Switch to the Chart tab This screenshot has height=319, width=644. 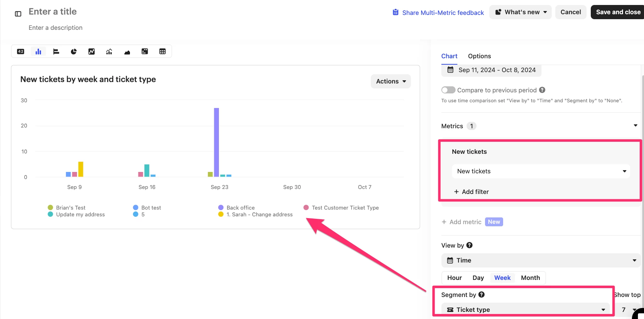tap(449, 56)
